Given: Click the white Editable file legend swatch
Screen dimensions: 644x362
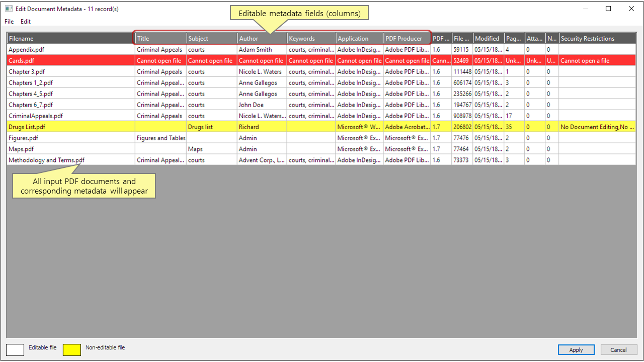Looking at the screenshot, I should click(x=15, y=349).
